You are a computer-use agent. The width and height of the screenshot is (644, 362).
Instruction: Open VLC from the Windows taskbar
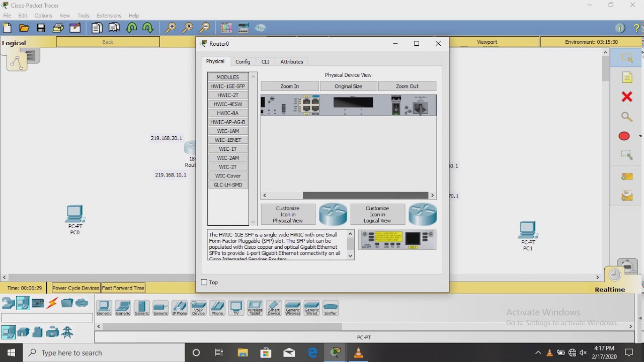358,353
